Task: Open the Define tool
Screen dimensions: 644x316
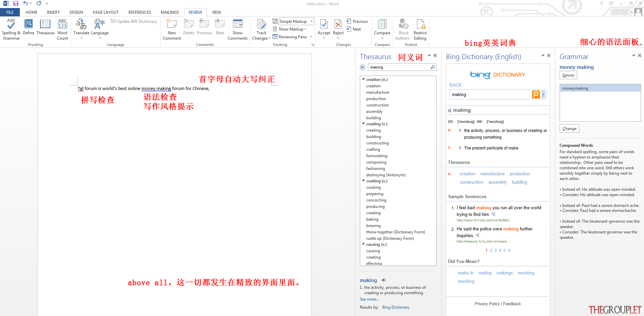Action: click(29, 27)
